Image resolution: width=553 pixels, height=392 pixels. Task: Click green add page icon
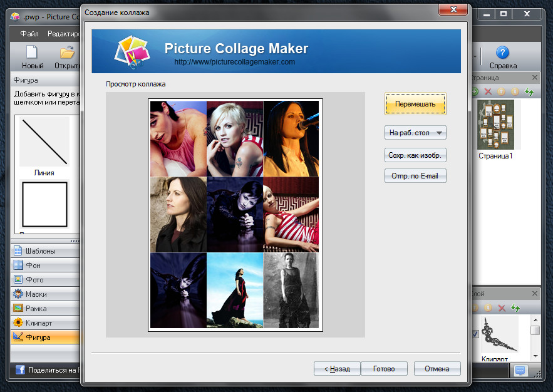click(x=475, y=91)
